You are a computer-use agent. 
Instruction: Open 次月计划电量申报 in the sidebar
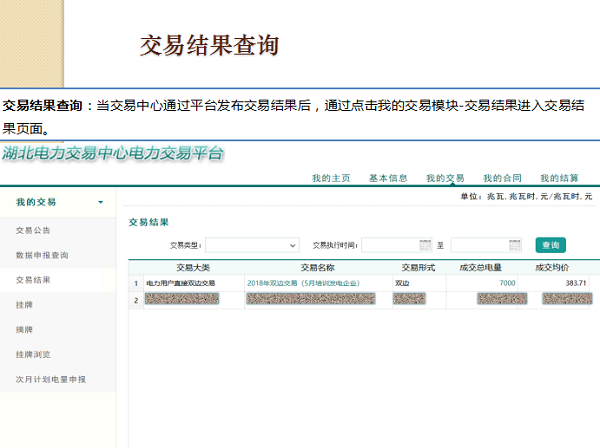click(50, 379)
